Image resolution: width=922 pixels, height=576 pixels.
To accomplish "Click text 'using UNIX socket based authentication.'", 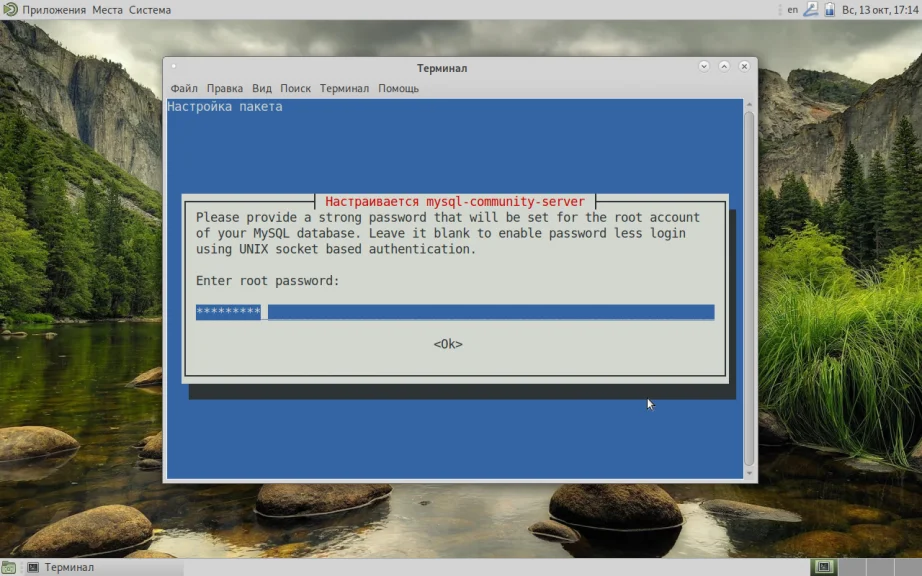I will 336,249.
